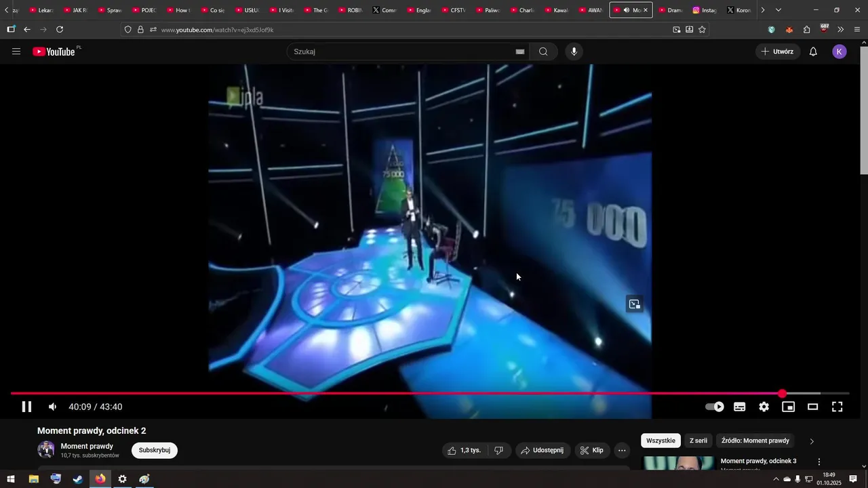Enable miniplayer mode
Image resolution: width=868 pixels, height=488 pixels.
[789, 407]
